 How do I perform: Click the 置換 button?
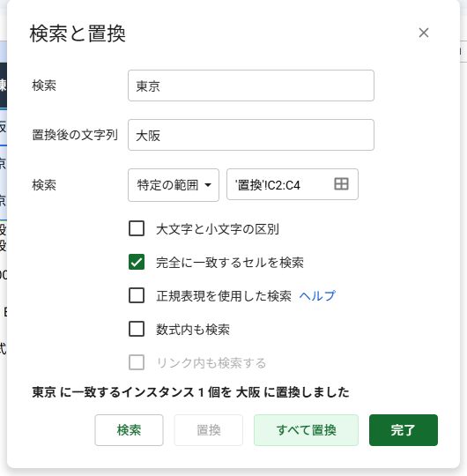point(209,430)
